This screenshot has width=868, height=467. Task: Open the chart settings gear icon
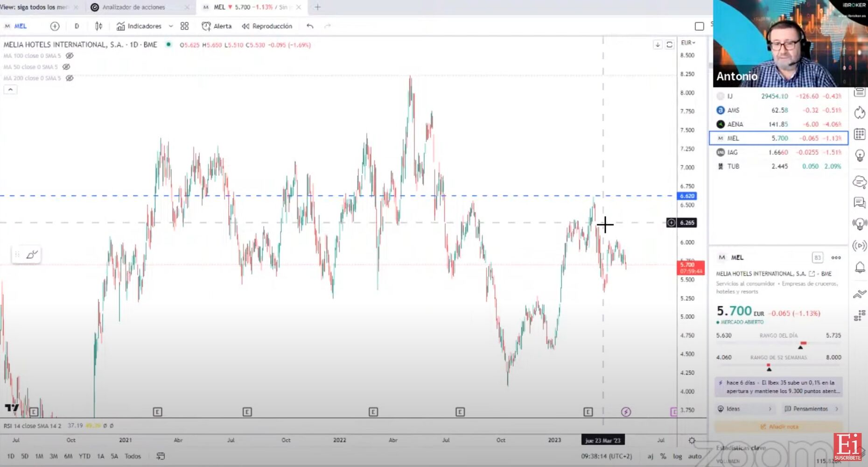coord(692,440)
